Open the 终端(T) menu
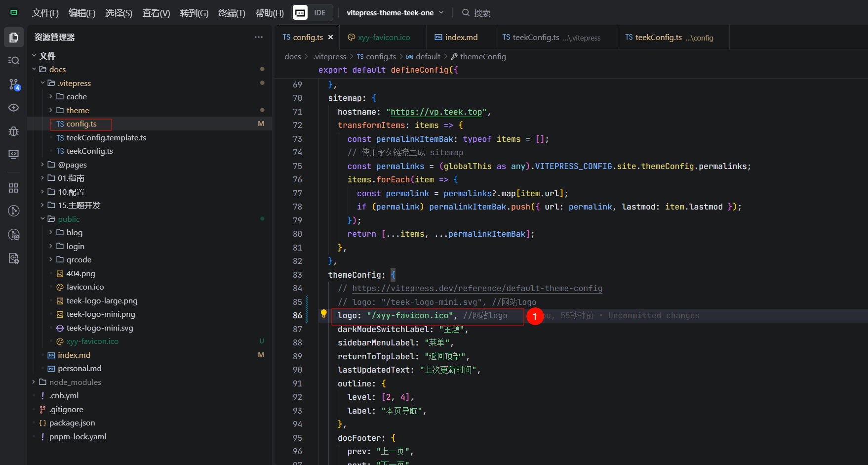Viewport: 868px width, 465px height. tap(231, 13)
